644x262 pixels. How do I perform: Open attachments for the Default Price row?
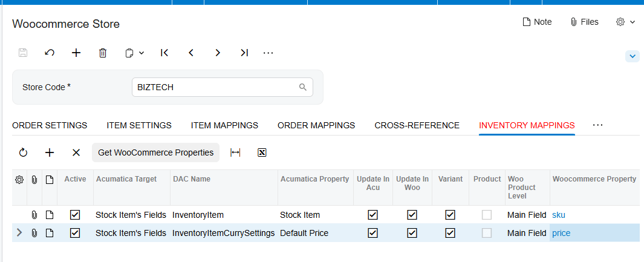click(x=34, y=233)
